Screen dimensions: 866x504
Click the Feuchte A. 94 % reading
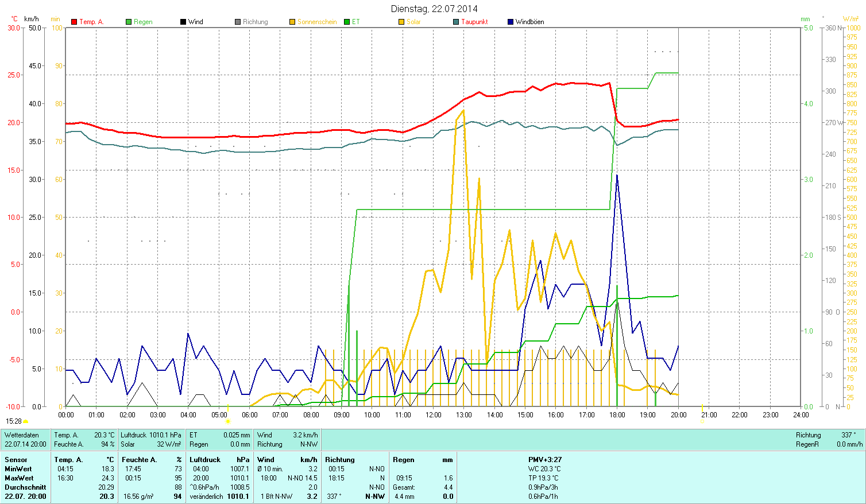click(84, 444)
